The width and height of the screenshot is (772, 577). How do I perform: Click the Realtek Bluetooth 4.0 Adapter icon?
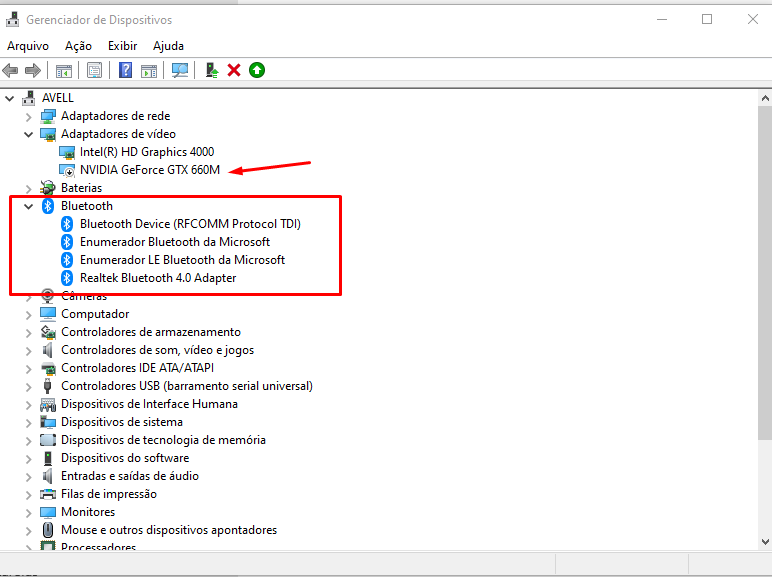67,278
